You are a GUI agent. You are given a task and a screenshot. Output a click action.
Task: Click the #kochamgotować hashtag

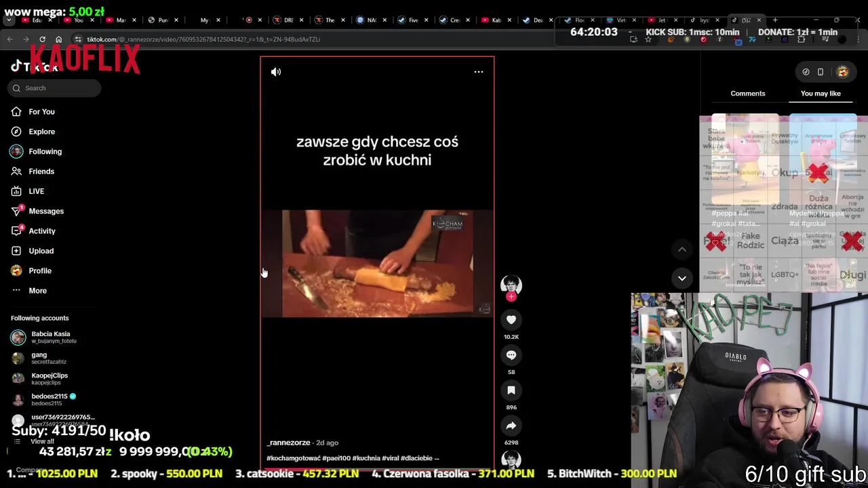click(294, 458)
